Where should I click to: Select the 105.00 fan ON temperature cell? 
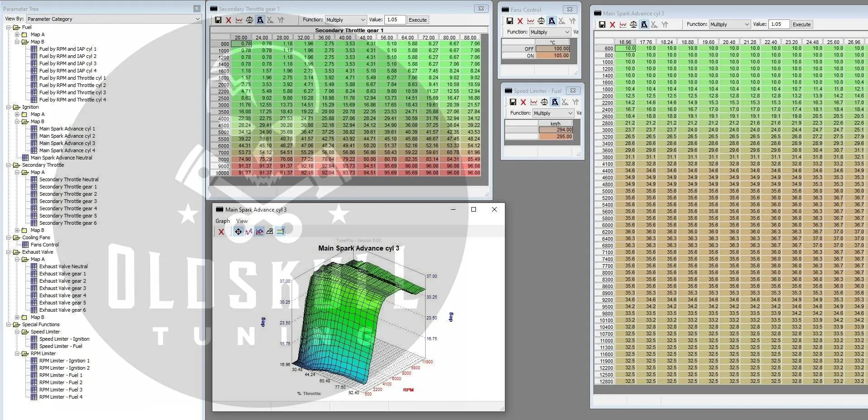pyautogui.click(x=553, y=56)
